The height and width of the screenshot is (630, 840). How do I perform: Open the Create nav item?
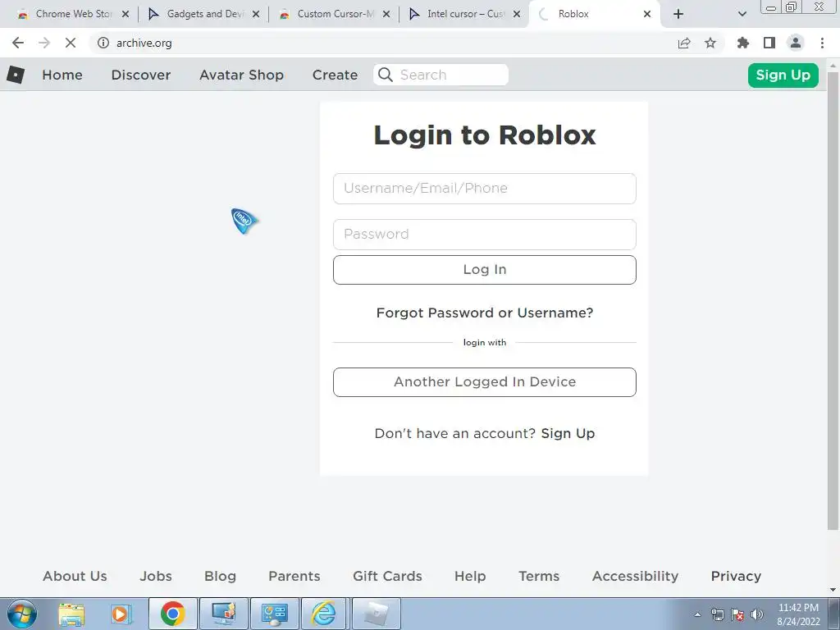click(335, 75)
